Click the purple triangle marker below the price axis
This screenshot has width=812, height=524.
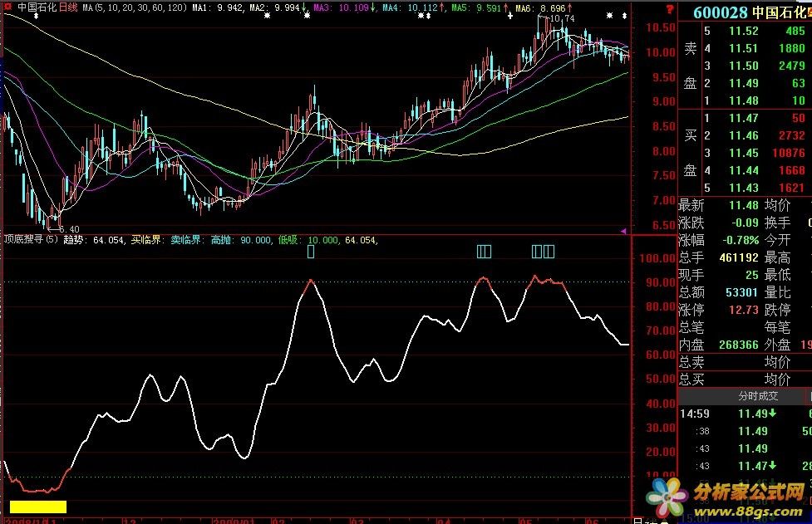623,231
